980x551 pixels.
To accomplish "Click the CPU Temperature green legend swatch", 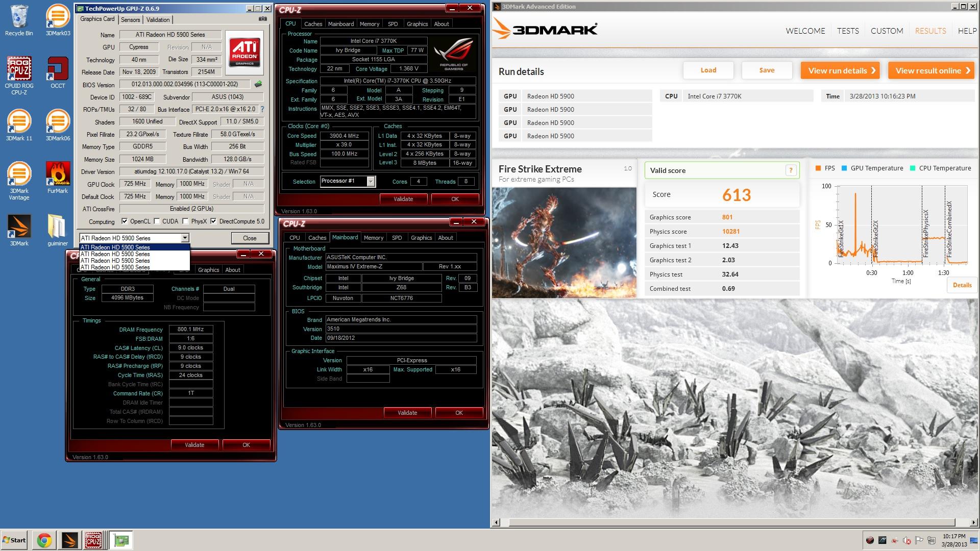I will pyautogui.click(x=913, y=168).
